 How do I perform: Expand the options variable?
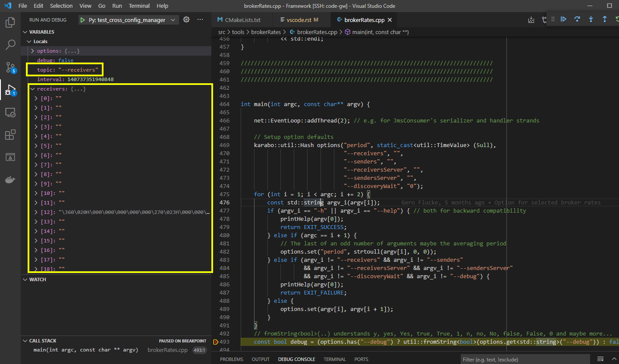pos(33,51)
